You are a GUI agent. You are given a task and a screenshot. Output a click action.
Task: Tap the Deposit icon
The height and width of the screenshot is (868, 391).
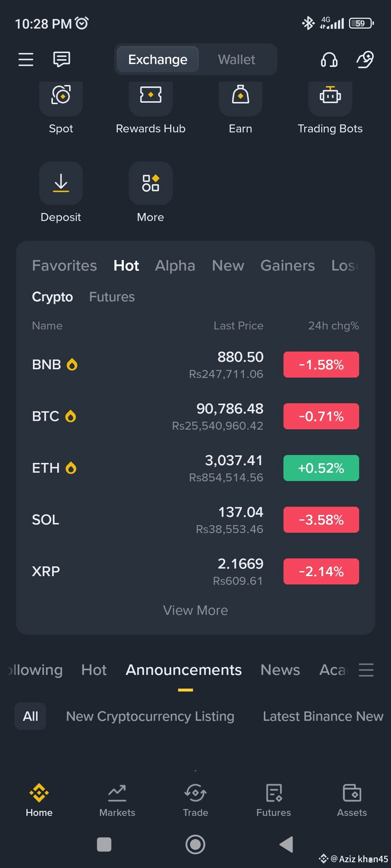[61, 183]
